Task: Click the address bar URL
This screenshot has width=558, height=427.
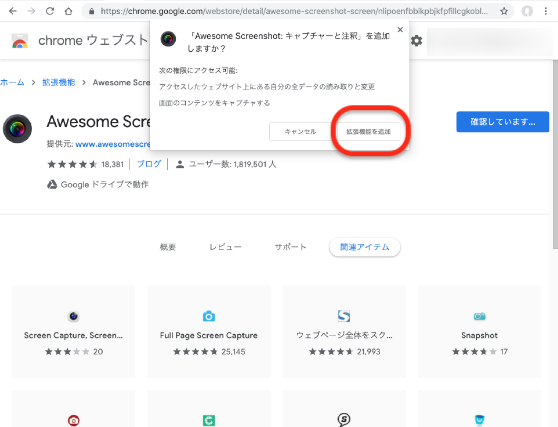Action: pos(294,11)
